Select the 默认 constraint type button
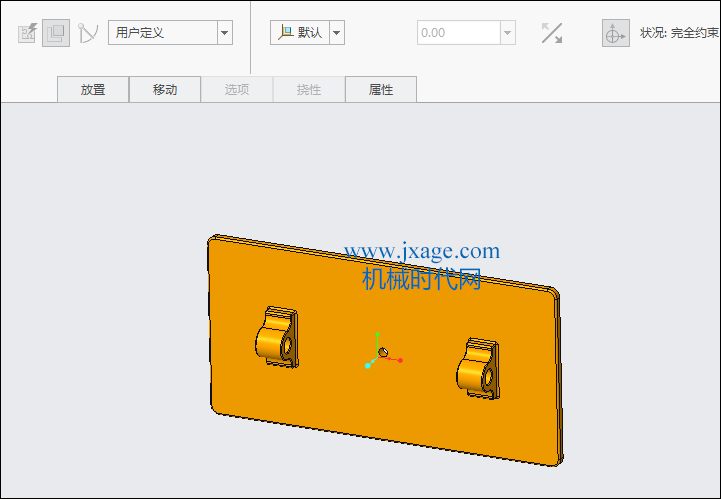Screen dimensions: 721x499 pyautogui.click(x=300, y=33)
